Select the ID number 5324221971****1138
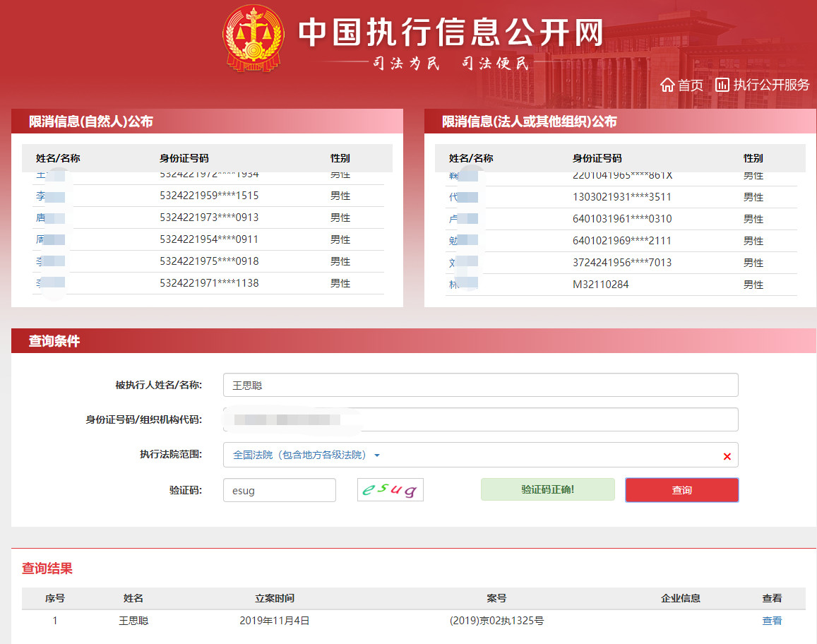This screenshot has width=817, height=644. pos(209,283)
